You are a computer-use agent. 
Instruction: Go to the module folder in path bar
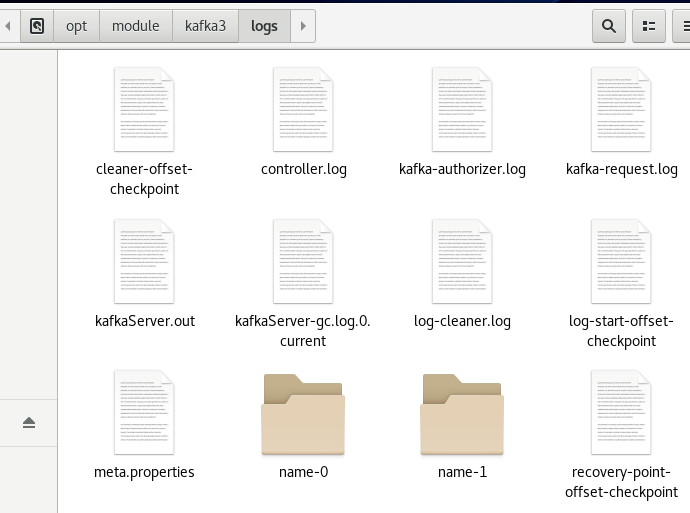click(136, 26)
